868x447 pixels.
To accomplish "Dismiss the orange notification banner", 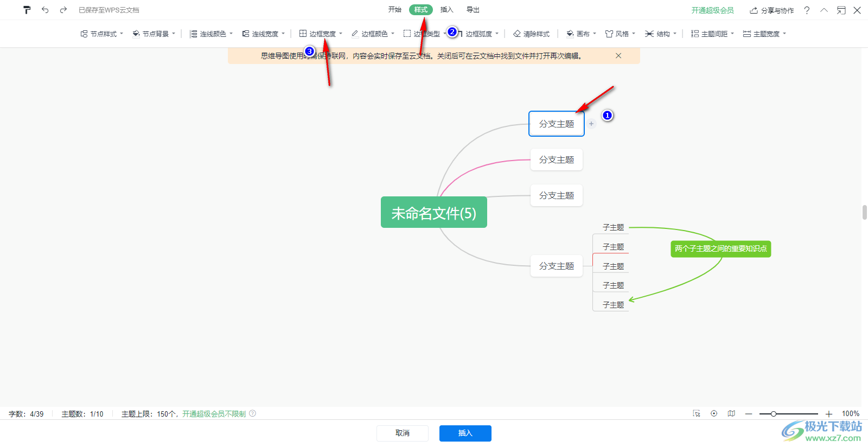I will point(618,56).
